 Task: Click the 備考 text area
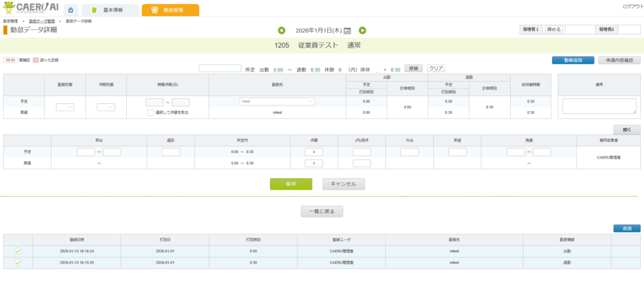tap(599, 106)
